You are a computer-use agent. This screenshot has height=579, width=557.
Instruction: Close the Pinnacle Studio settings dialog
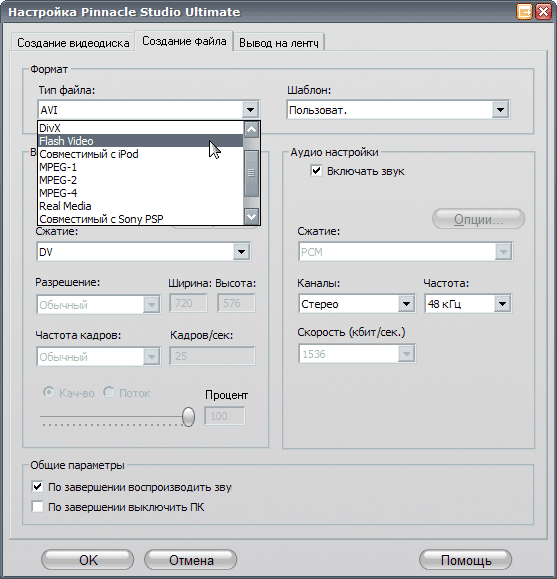pyautogui.click(x=544, y=12)
